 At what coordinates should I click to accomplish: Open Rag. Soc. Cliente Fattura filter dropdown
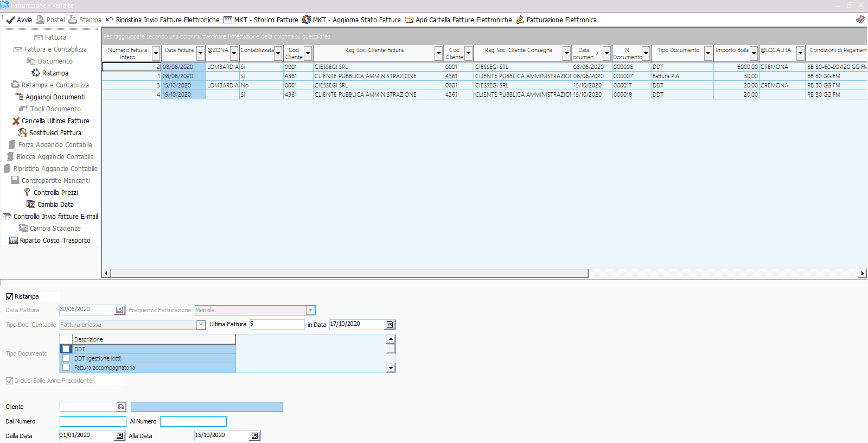(439, 53)
